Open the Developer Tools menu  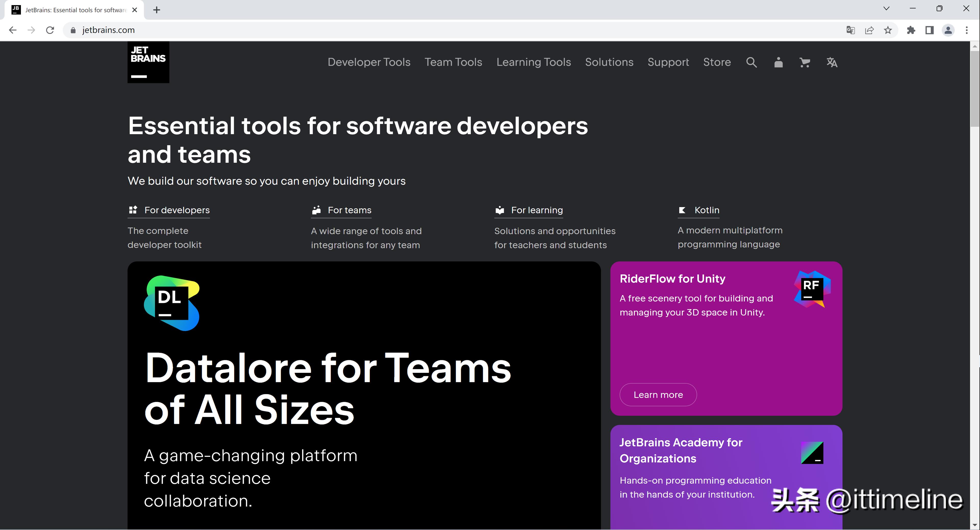point(369,62)
